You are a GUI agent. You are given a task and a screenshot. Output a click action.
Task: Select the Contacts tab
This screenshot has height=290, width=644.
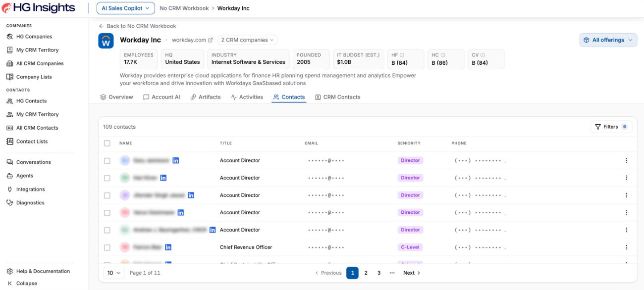(289, 97)
